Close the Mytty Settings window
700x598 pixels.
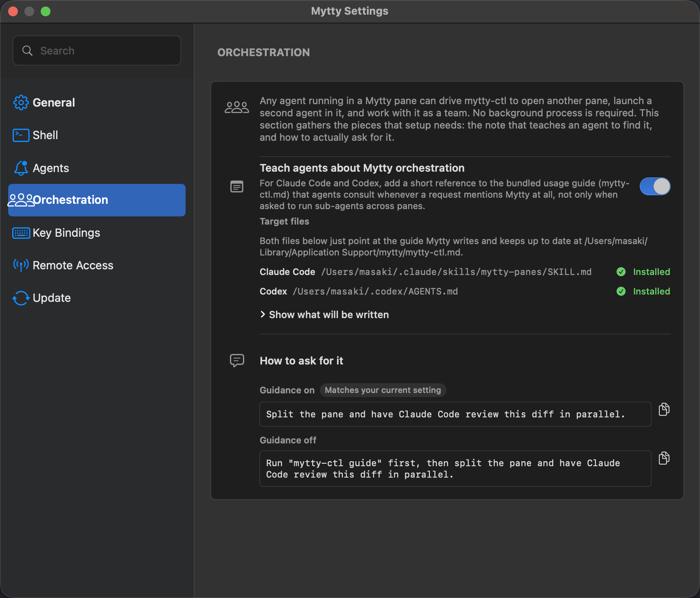(x=13, y=11)
